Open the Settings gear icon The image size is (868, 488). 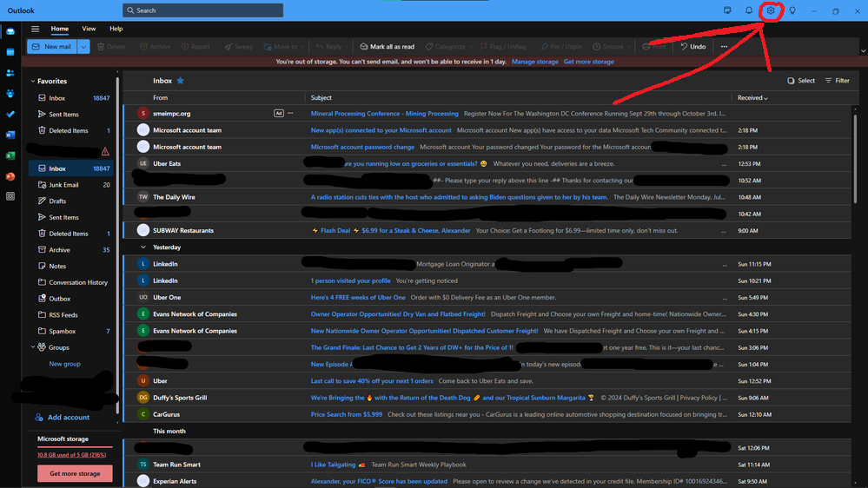[771, 10]
